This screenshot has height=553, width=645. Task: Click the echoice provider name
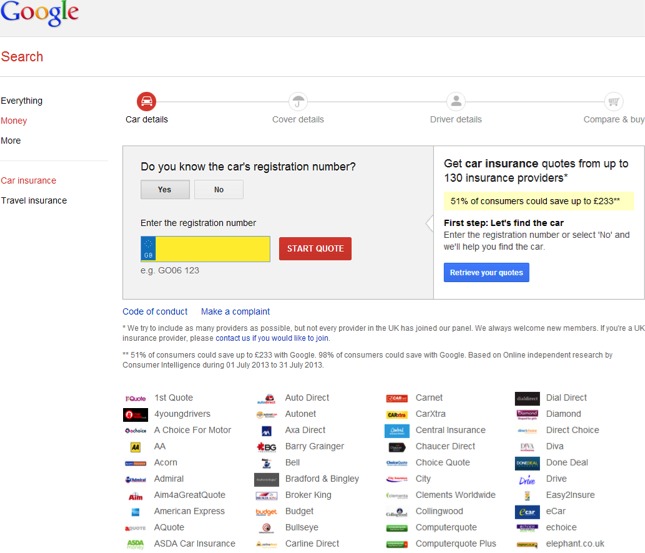[561, 527]
